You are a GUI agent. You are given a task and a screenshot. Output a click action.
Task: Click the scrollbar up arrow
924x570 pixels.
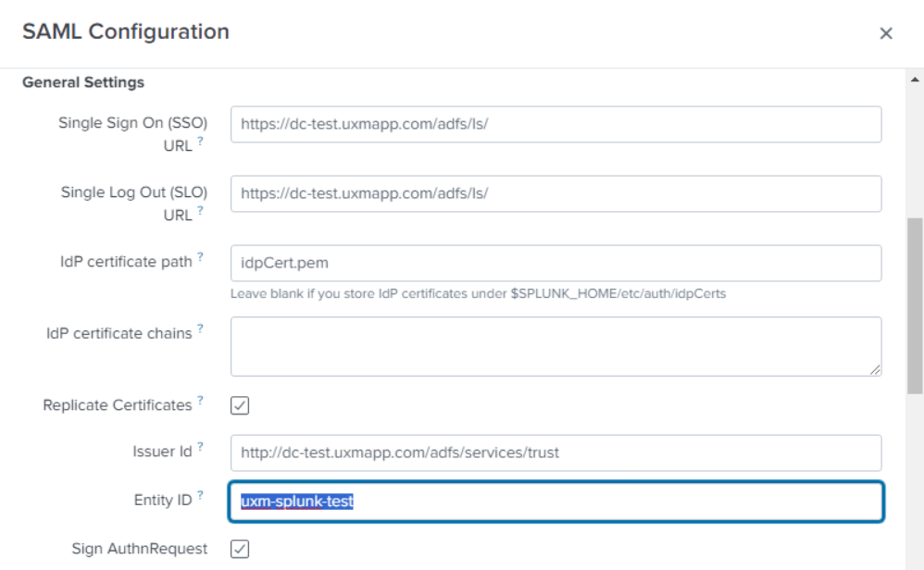(x=913, y=77)
